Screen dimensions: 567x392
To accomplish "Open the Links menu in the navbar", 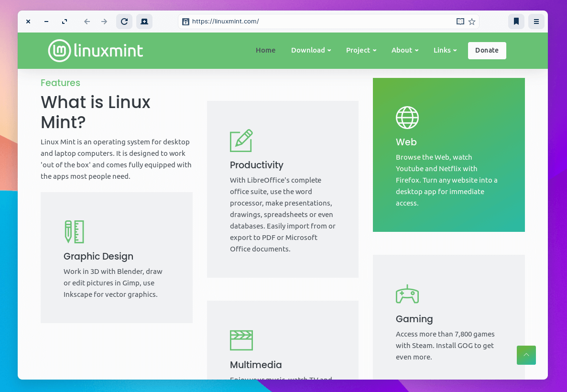I will [x=445, y=50].
